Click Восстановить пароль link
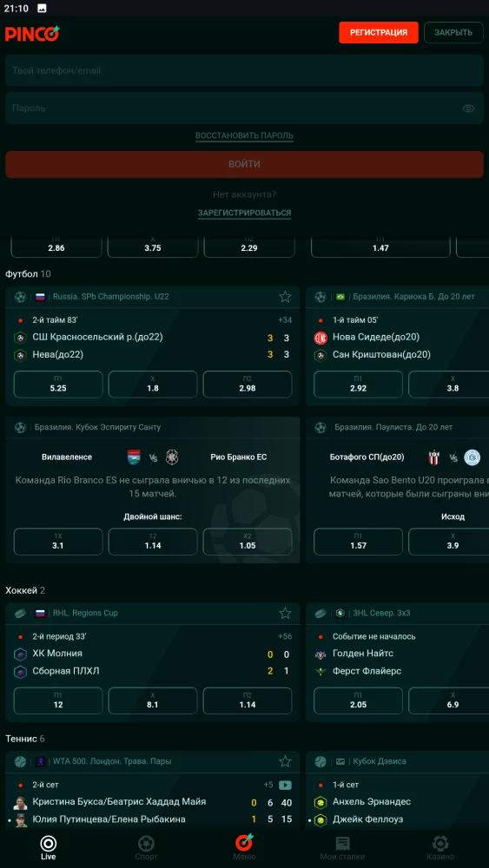Screen dimensions: 489x868 (244, 135)
